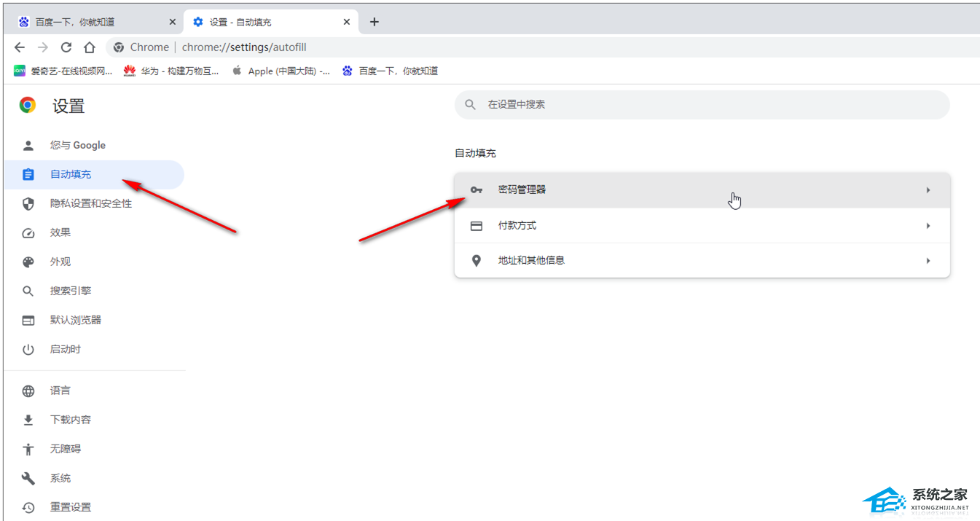Open the 百度一下 bookmark in bookmarks bar
Image resolution: width=980 pixels, height=521 pixels.
[391, 71]
